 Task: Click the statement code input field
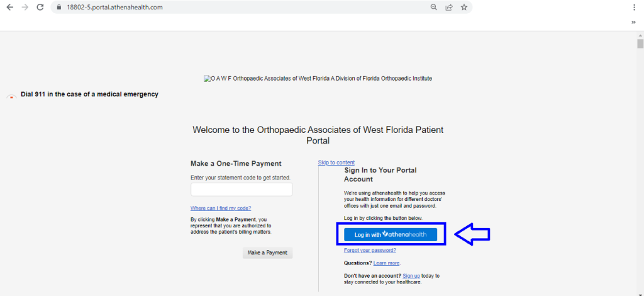coord(241,190)
